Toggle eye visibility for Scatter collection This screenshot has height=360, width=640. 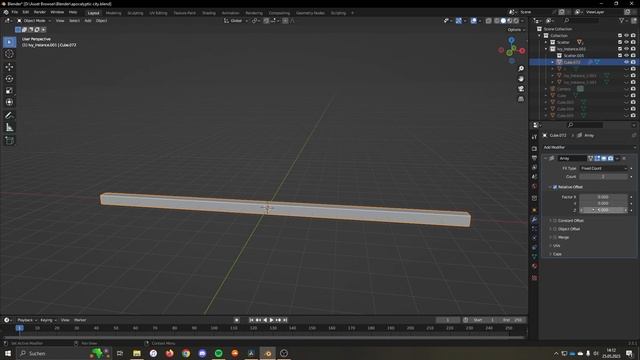pos(626,42)
